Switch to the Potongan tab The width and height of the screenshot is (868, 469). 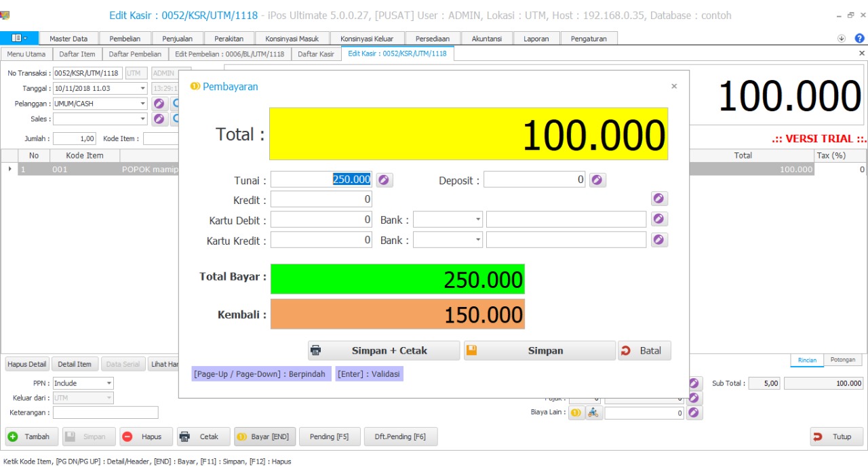(843, 360)
